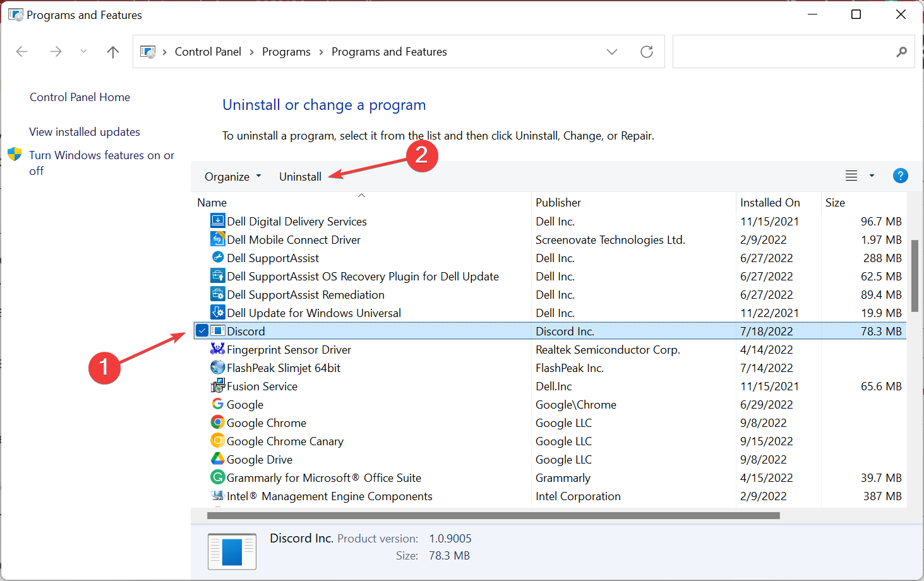Select the Grammarly for Microsoft Office Suite name
The height and width of the screenshot is (581, 924).
coord(324,478)
